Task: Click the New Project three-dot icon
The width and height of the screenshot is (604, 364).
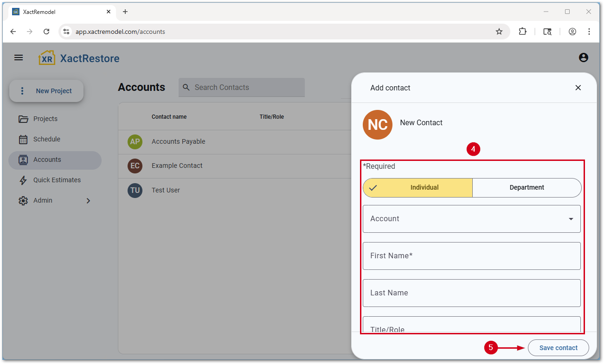Action: pyautogui.click(x=22, y=91)
